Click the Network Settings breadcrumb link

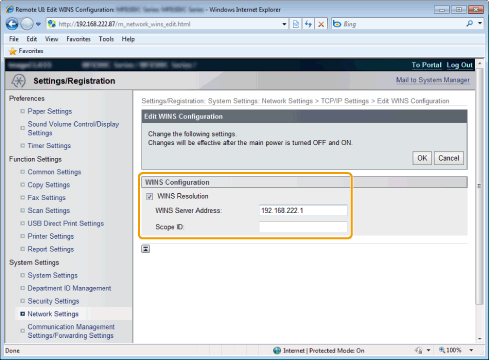click(x=287, y=101)
